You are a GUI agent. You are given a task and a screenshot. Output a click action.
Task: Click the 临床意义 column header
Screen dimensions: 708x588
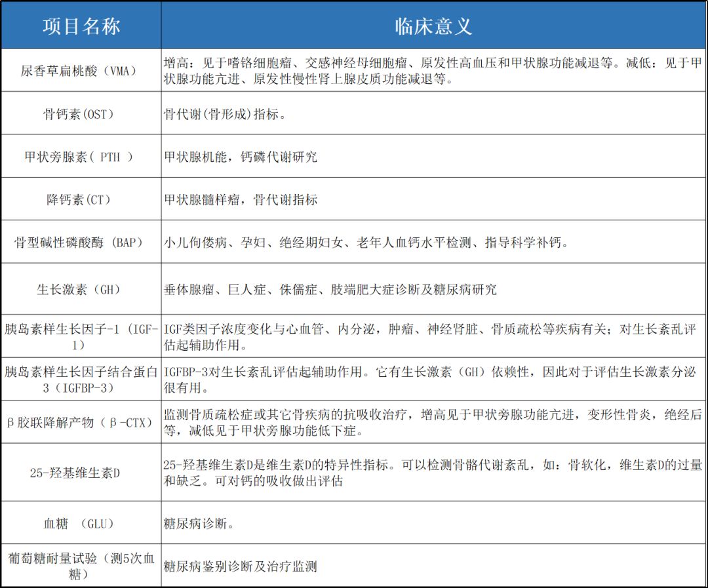point(433,26)
